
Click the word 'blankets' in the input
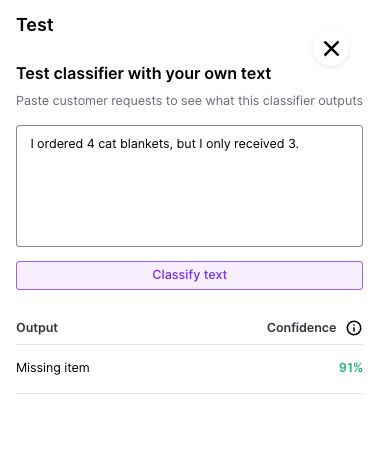tap(146, 144)
